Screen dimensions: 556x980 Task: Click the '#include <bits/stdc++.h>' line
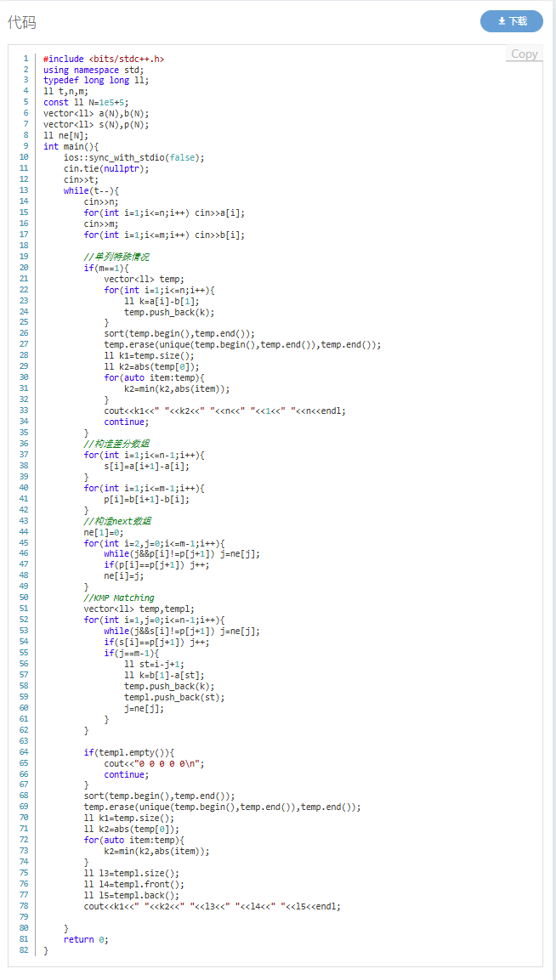[104, 59]
